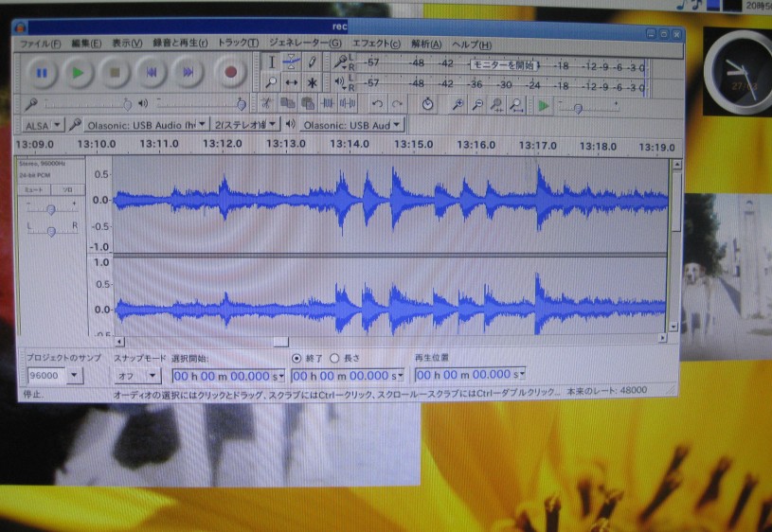
Task: Skip to end of the track
Action: click(x=188, y=73)
